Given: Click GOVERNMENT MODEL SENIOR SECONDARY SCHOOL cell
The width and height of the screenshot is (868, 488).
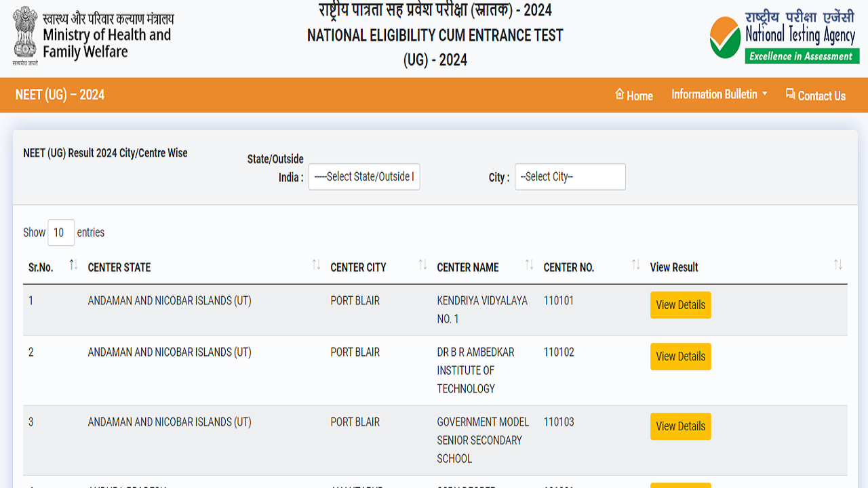Looking at the screenshot, I should (x=483, y=440).
